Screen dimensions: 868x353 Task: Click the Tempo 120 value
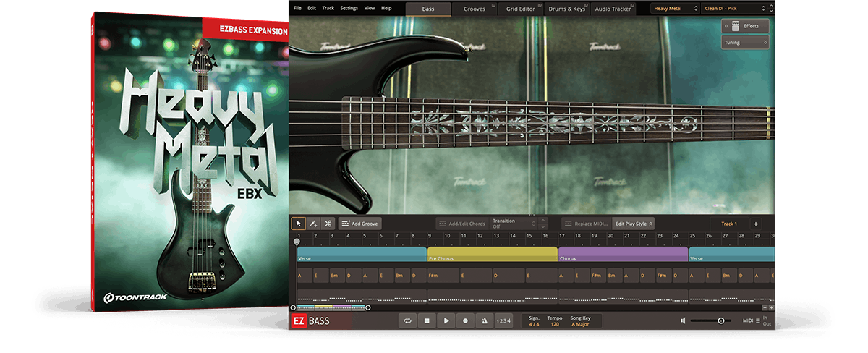click(x=555, y=324)
